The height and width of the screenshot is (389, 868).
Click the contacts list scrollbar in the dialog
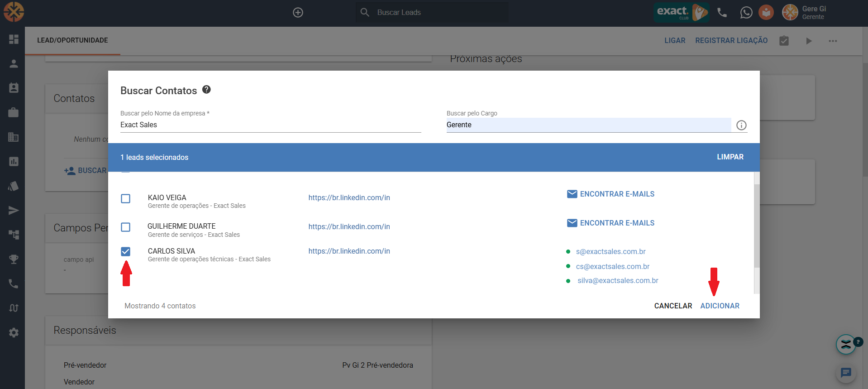point(757,226)
